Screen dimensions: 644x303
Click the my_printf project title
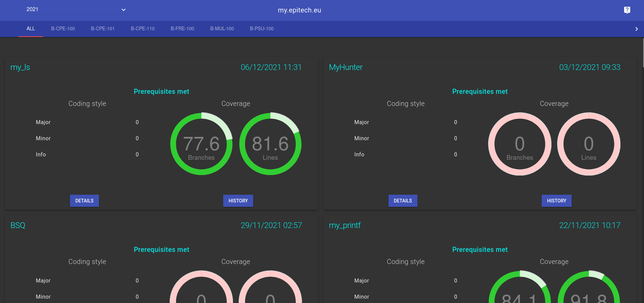(345, 225)
